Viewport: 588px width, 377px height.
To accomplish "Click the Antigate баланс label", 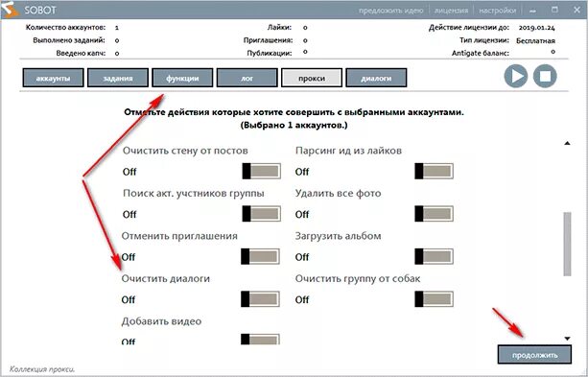I will tap(481, 53).
